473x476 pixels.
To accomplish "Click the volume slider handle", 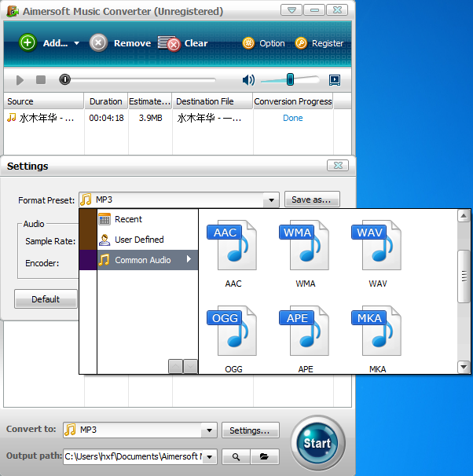I will click(290, 79).
